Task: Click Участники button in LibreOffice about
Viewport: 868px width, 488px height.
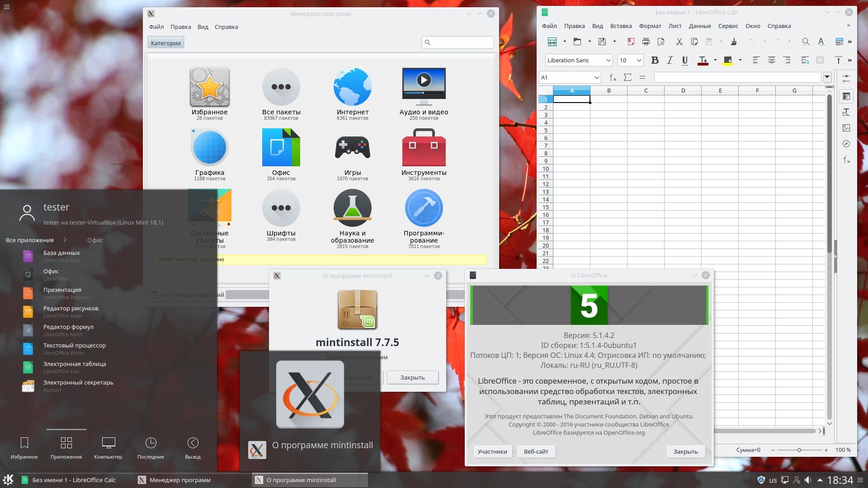Action: point(492,451)
